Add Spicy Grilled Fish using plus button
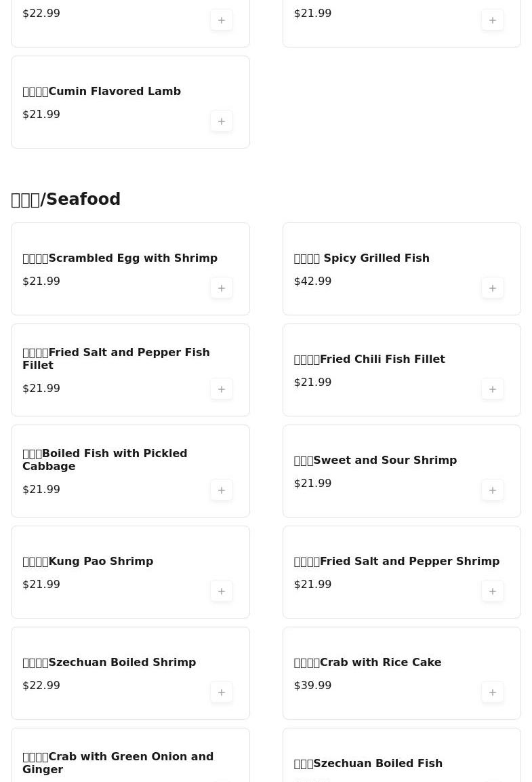 tap(493, 288)
